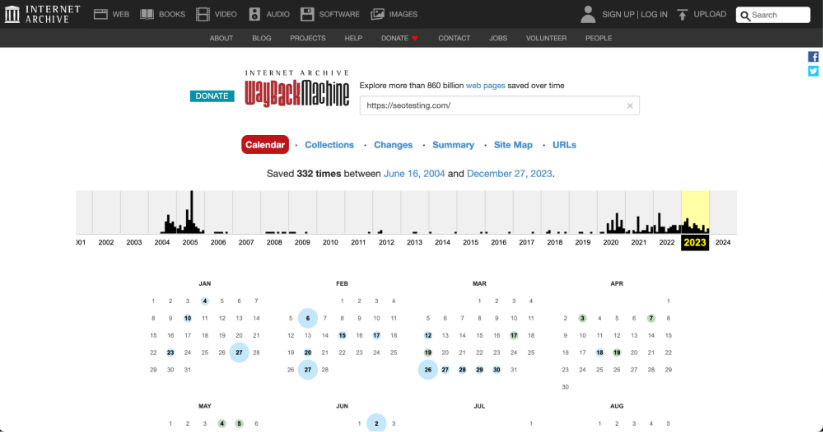This screenshot has width=823, height=432.
Task: Click the Upload arrow icon
Action: click(682, 15)
